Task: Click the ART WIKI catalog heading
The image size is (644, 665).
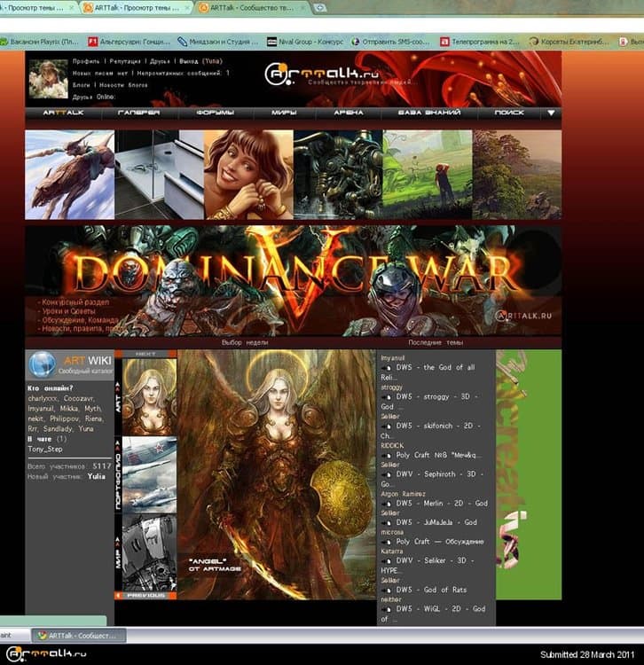Action: tap(88, 361)
